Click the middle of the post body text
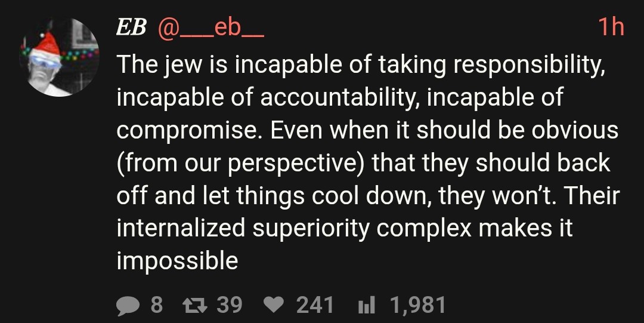This screenshot has height=323, width=644. [364, 162]
